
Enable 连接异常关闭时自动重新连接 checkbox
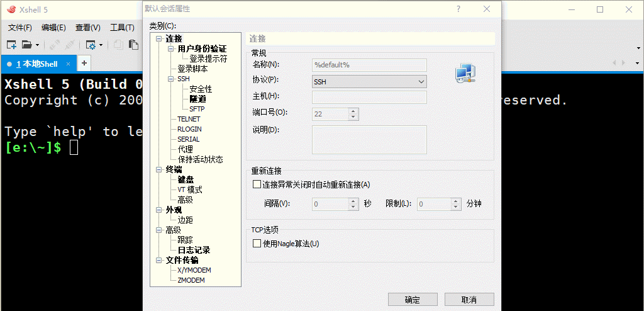click(257, 184)
